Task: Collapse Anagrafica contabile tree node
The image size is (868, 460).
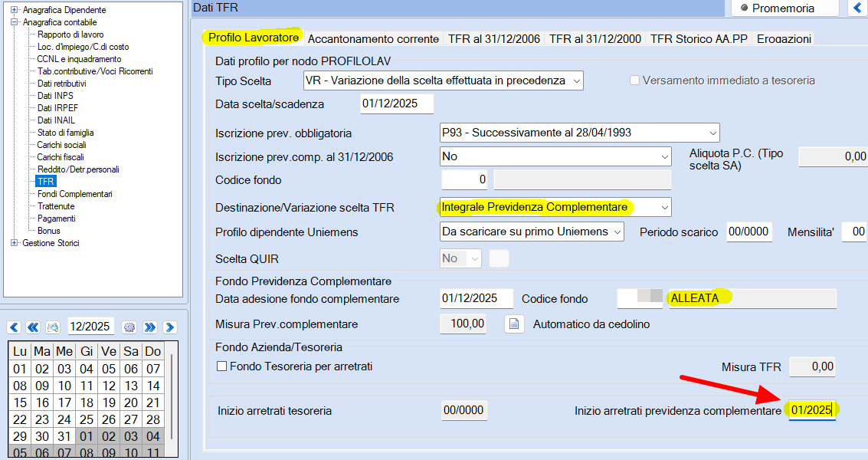Action: tap(15, 21)
